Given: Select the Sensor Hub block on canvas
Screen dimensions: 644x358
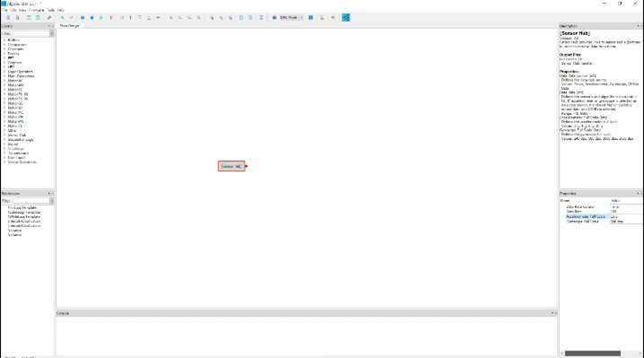Looking at the screenshot, I should click(x=232, y=166).
